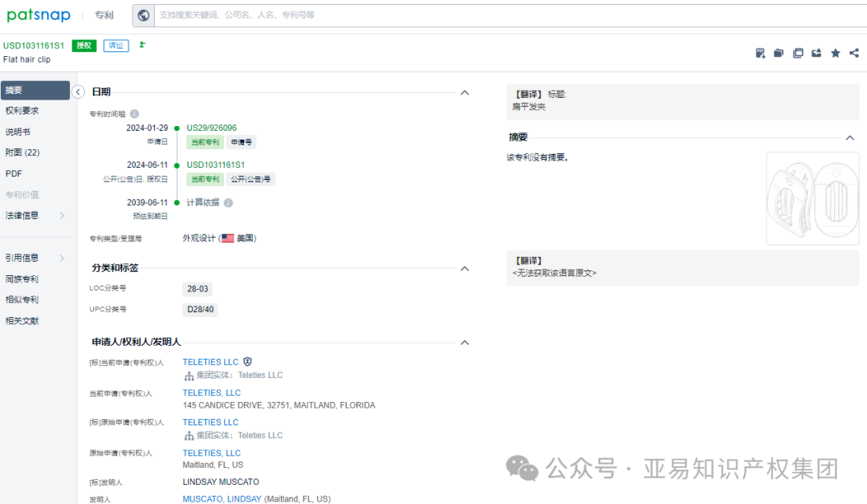Screen dimensions: 867x504
Task: Star this patent as favorite
Action: pos(836,53)
